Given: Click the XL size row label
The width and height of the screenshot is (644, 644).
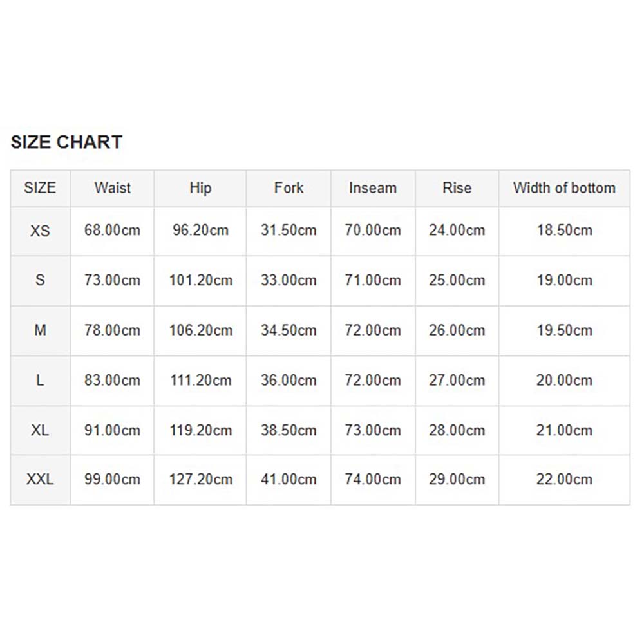Looking at the screenshot, I should pyautogui.click(x=40, y=430).
